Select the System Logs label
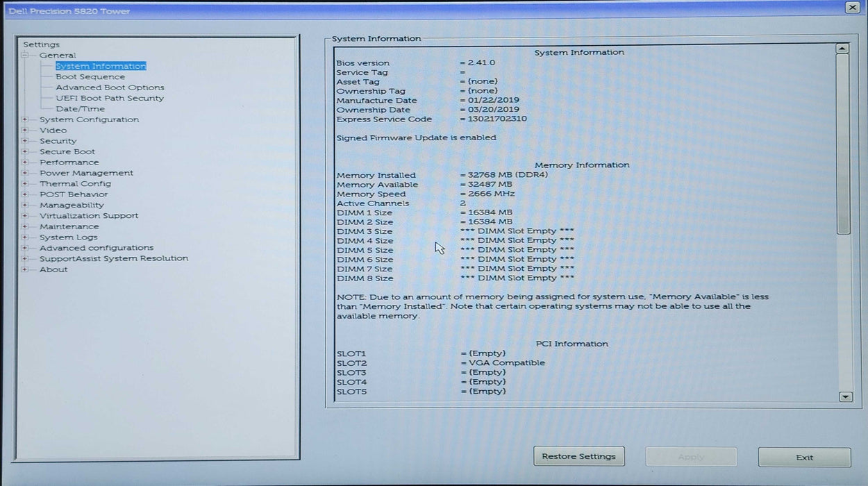 tap(68, 237)
